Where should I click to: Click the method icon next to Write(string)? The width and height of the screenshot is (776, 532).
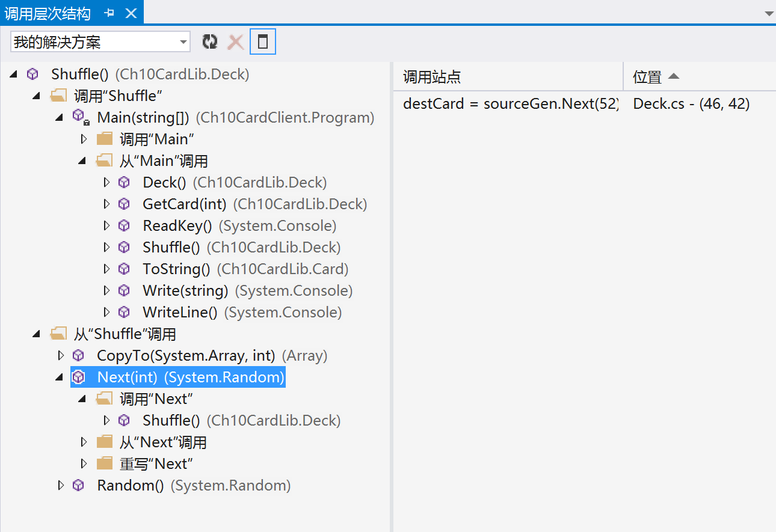coord(124,290)
